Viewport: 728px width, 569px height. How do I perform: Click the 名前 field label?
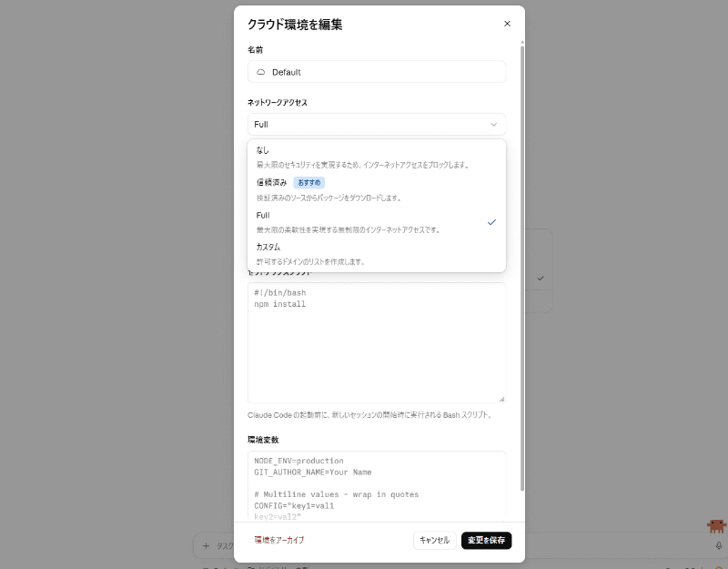pyautogui.click(x=256, y=50)
